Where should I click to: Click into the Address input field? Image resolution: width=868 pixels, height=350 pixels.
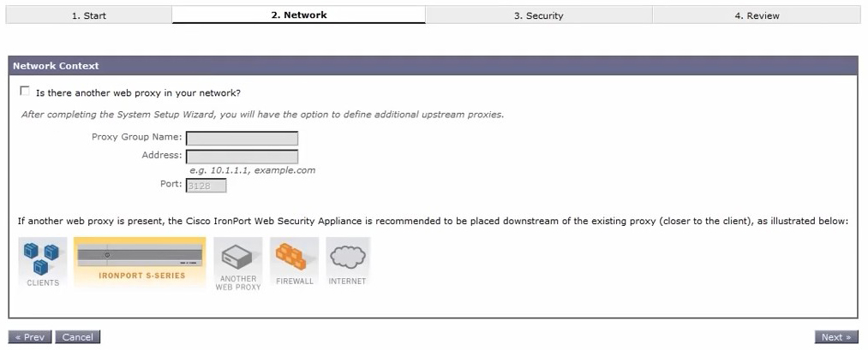click(242, 157)
